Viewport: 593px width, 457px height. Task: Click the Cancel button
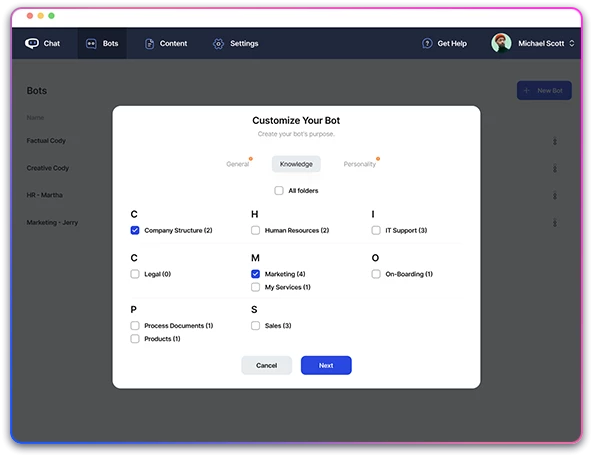point(267,365)
